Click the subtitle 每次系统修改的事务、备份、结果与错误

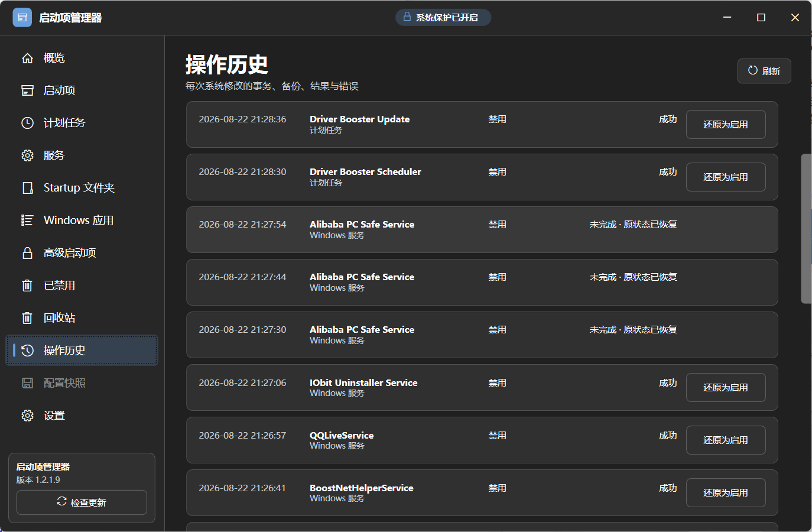point(272,86)
